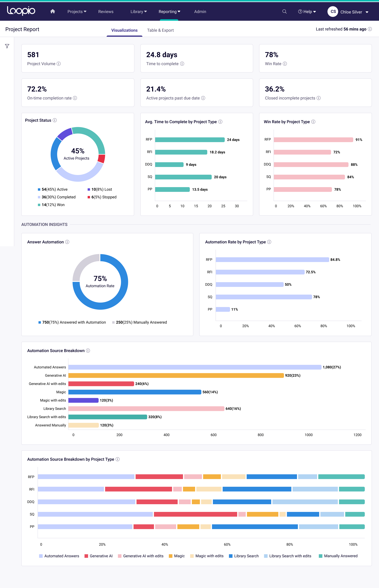Click info icon next to Last refreshed

click(370, 29)
